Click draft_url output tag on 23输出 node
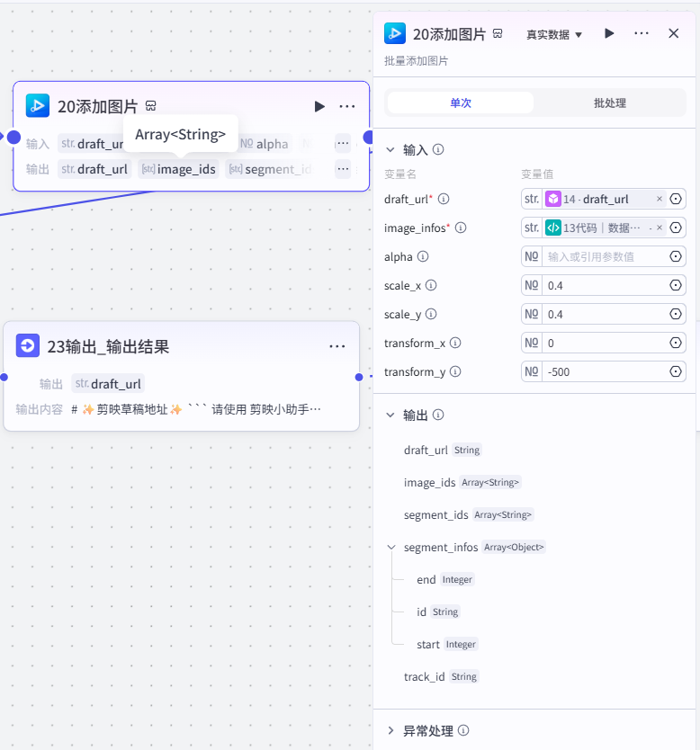This screenshot has width=700, height=750. [x=108, y=384]
